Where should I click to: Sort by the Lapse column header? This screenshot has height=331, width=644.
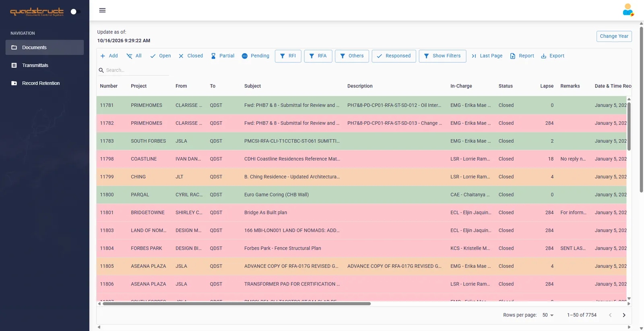point(547,86)
